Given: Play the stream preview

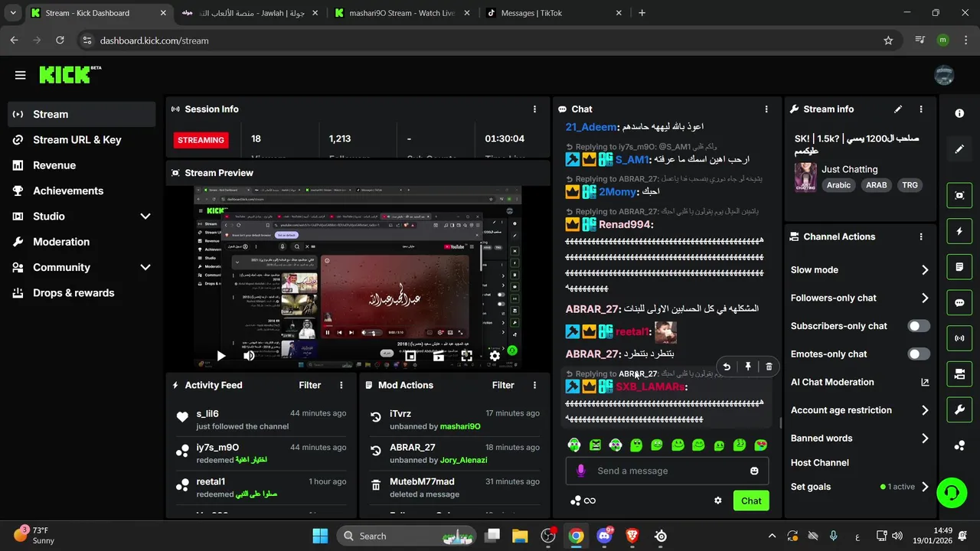Looking at the screenshot, I should coord(220,356).
